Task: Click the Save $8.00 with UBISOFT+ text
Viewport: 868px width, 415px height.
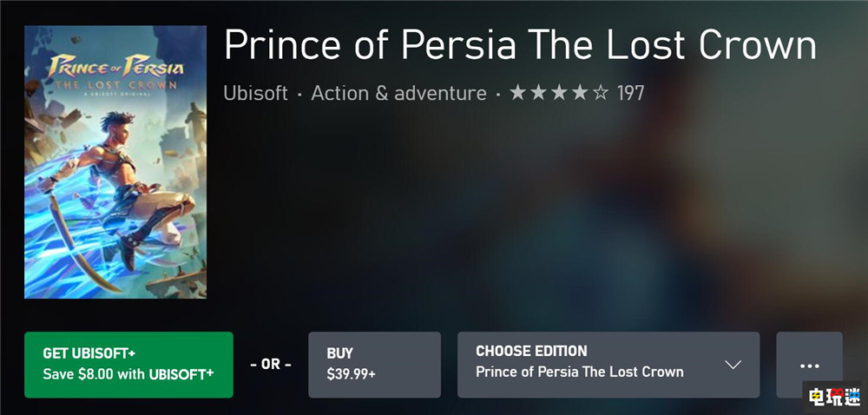Action: (x=128, y=374)
